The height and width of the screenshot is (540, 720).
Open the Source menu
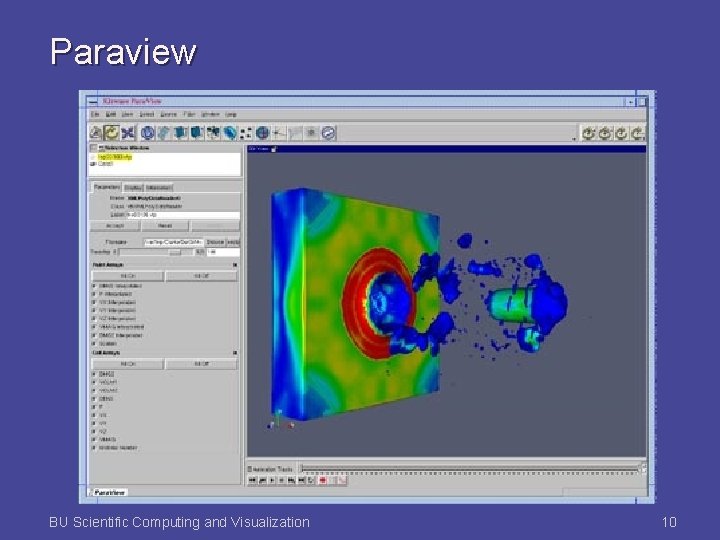168,114
